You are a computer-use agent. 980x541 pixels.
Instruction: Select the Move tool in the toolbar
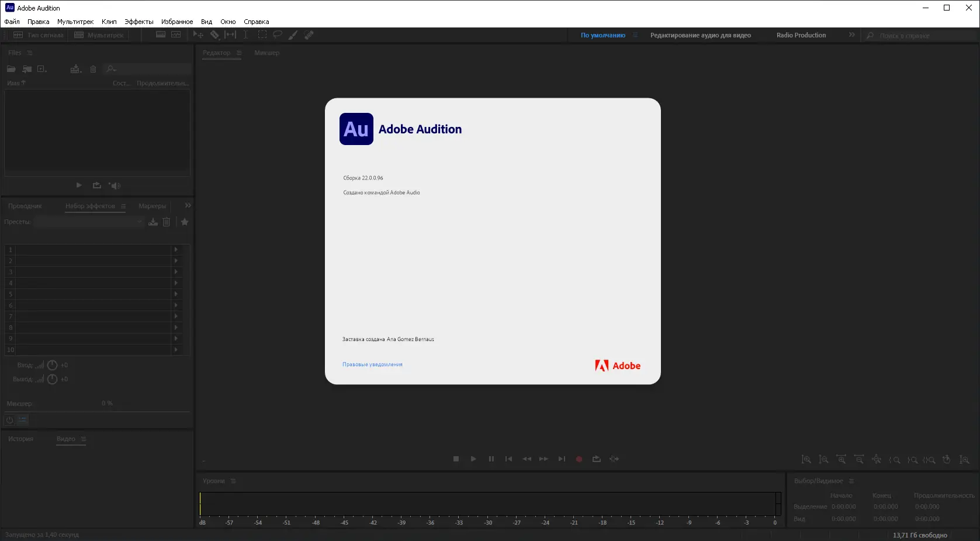198,34
